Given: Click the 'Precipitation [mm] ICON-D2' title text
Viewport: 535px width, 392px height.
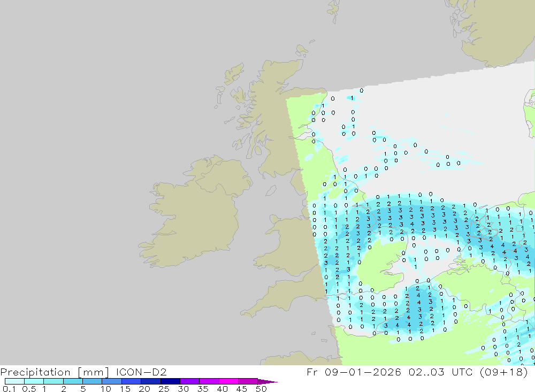Looking at the screenshot, I should 83,372.
